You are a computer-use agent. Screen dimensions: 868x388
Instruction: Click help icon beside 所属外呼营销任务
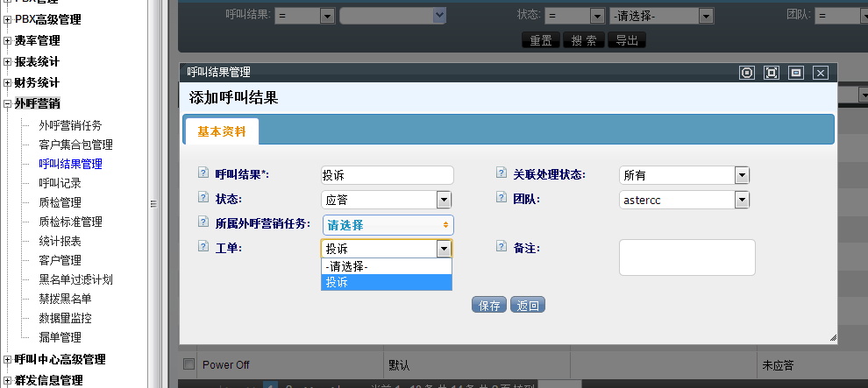(x=204, y=222)
